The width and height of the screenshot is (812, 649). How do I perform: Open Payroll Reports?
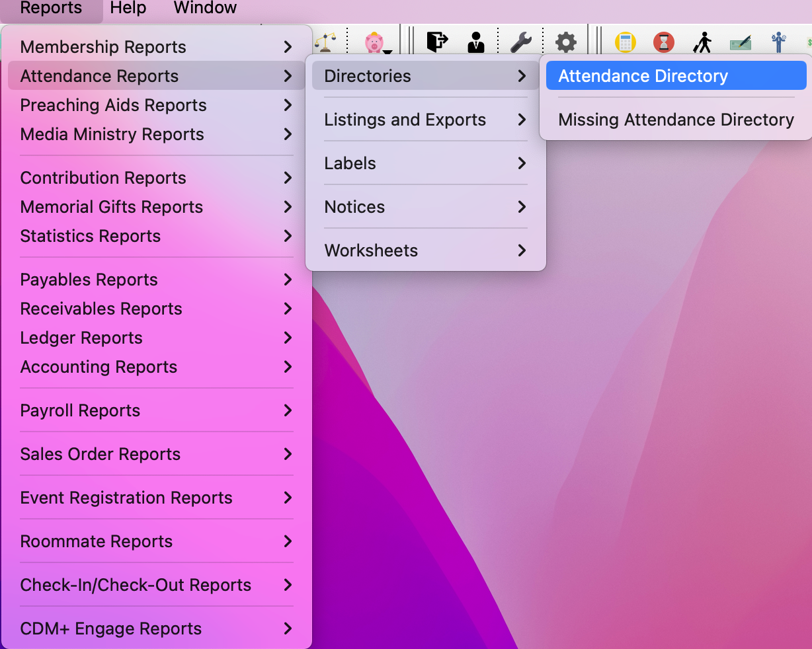point(79,410)
